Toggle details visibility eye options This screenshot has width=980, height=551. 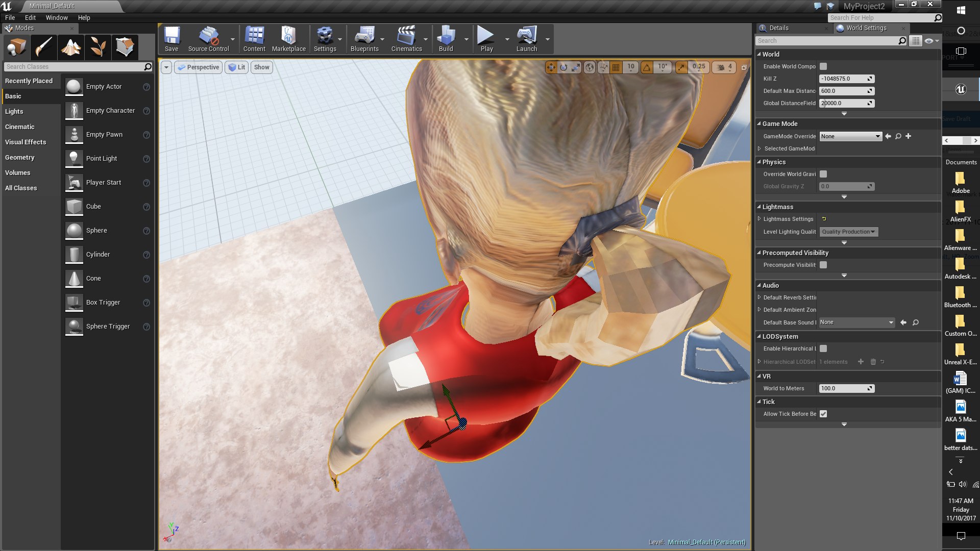pos(931,41)
